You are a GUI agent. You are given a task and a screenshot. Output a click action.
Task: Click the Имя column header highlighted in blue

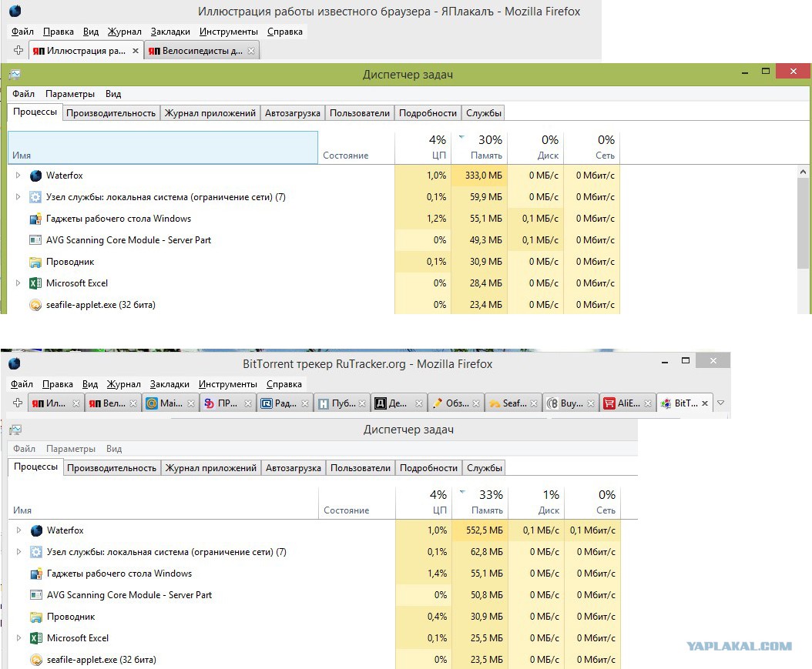163,148
